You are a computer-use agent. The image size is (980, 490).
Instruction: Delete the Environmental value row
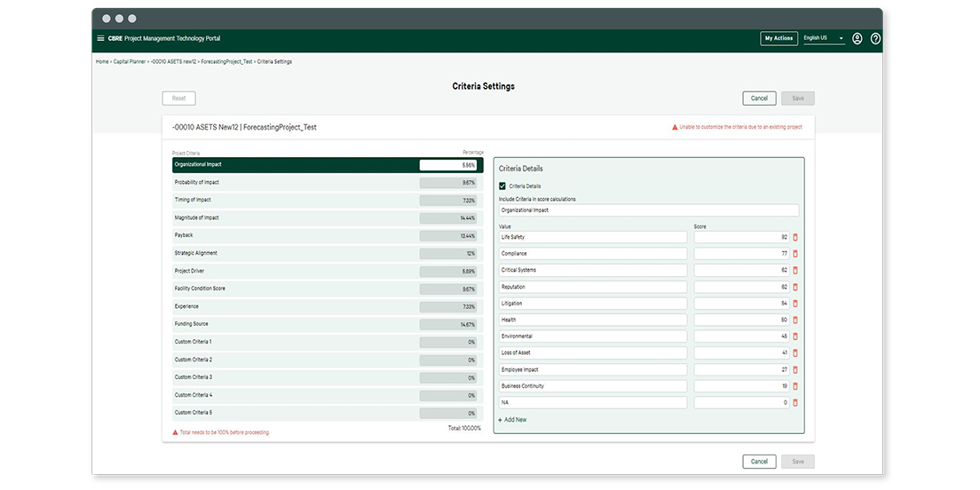pos(795,336)
